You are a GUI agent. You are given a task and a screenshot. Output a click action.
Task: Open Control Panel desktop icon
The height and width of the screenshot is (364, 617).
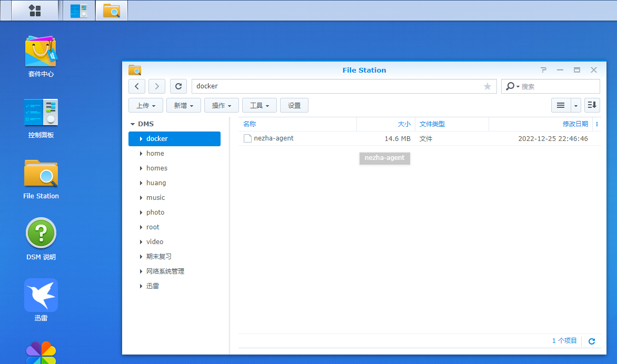41,112
